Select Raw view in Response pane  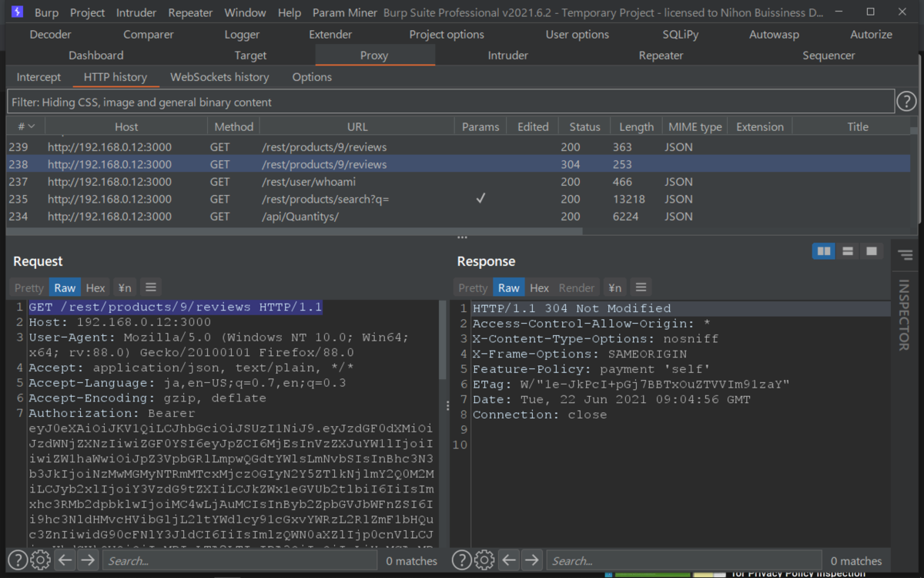[508, 287]
